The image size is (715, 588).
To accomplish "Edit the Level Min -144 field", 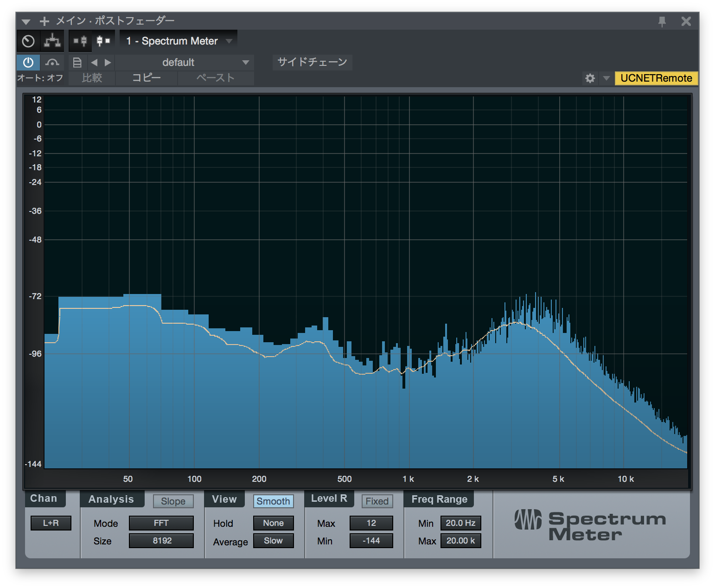I will point(371,541).
